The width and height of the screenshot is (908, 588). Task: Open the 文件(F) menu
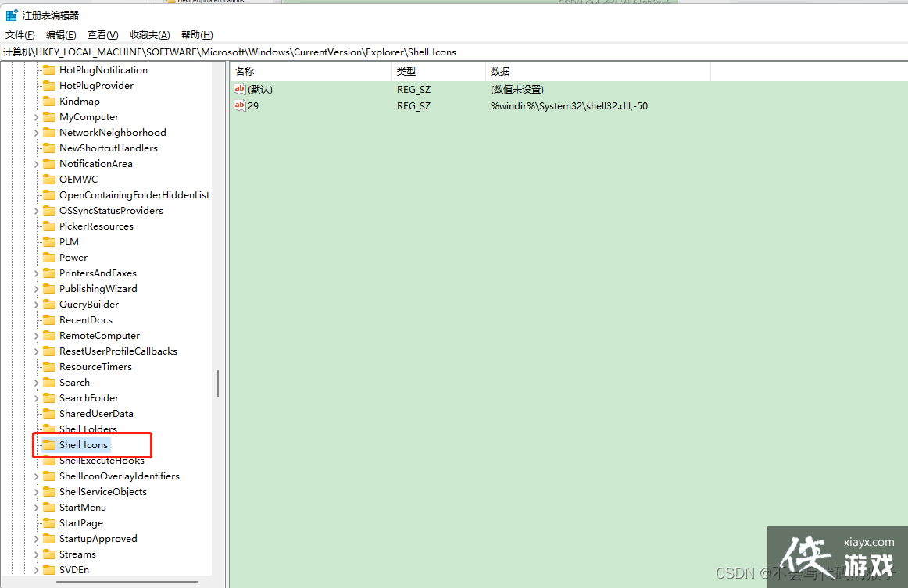(x=20, y=35)
